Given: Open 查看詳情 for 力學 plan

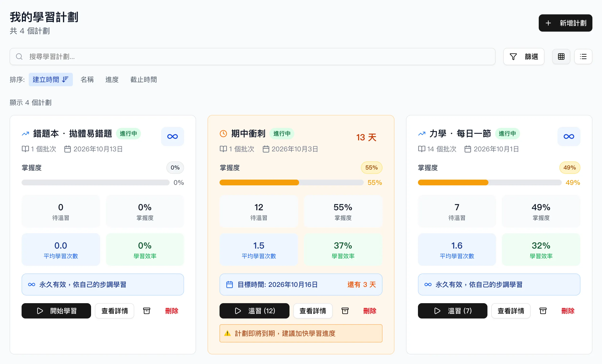Looking at the screenshot, I should [x=511, y=311].
